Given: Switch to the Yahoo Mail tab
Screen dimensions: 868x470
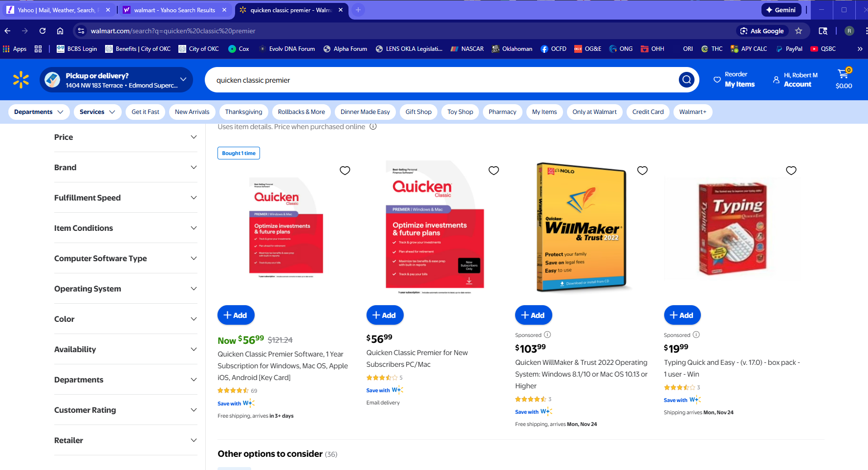Looking at the screenshot, I should click(59, 10).
